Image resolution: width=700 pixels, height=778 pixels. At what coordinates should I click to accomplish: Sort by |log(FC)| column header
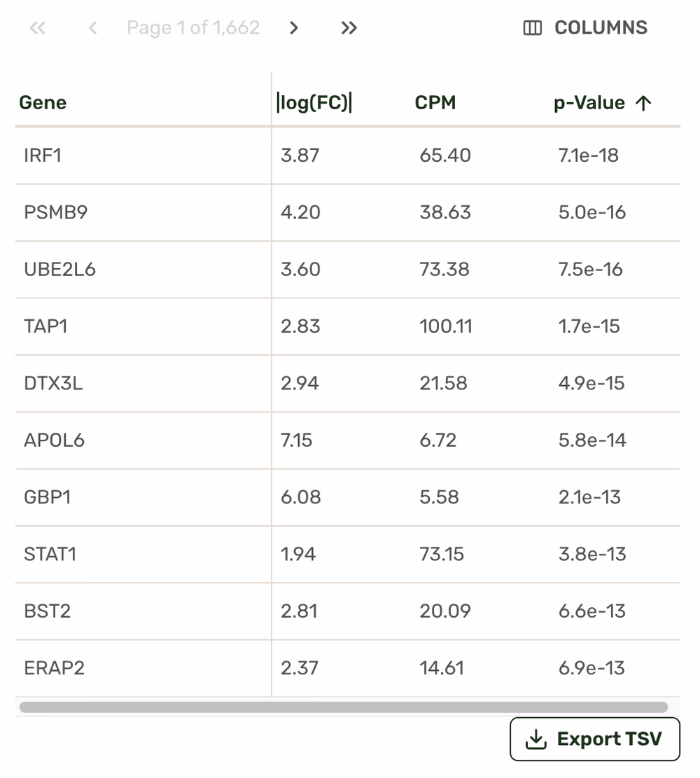pyautogui.click(x=314, y=103)
